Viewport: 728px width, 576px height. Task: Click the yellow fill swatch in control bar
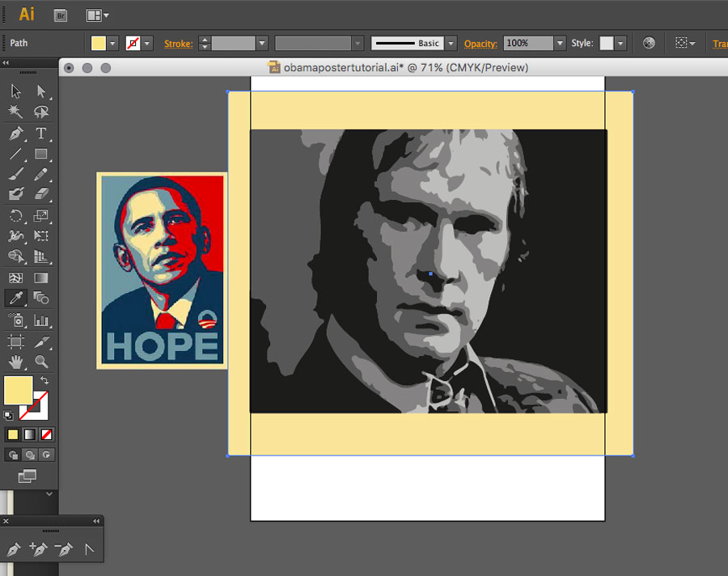pos(99,44)
